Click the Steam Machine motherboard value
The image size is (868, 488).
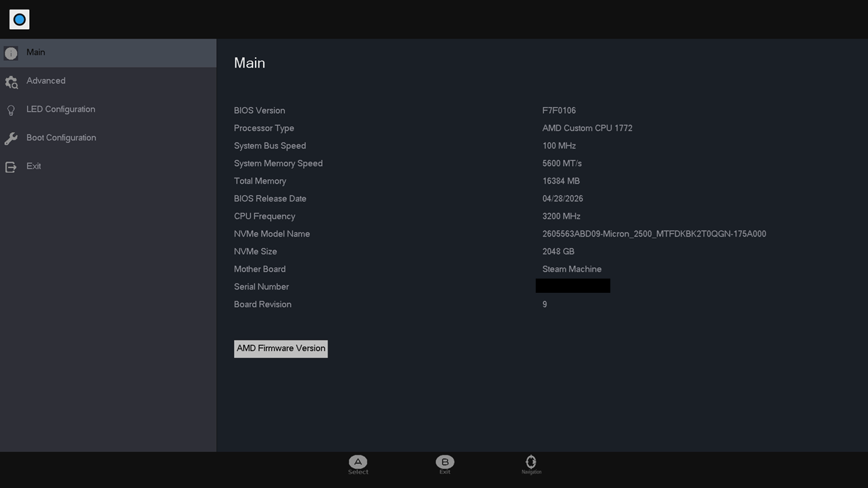(572, 269)
